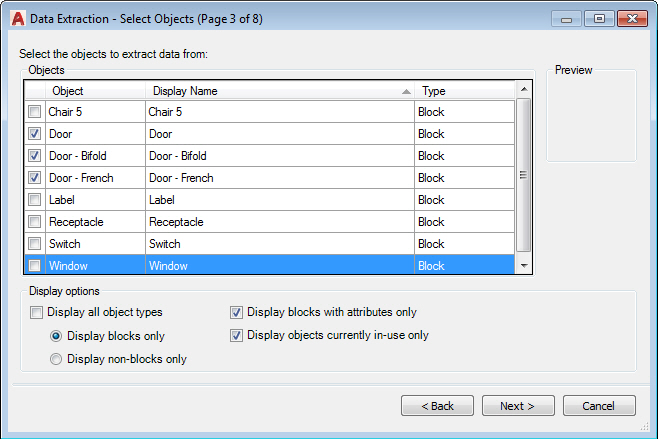Select the Label display name cell
Image resolution: width=658 pixels, height=439 pixels.
pyautogui.click(x=280, y=200)
